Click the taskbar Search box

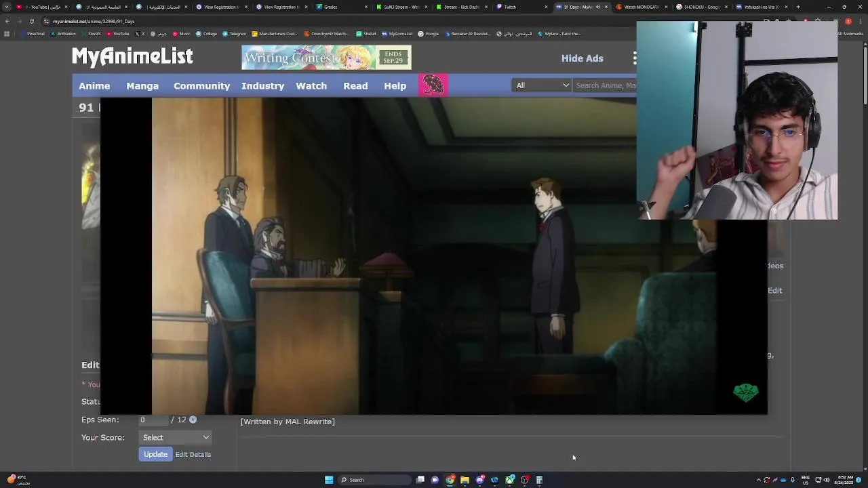click(374, 480)
